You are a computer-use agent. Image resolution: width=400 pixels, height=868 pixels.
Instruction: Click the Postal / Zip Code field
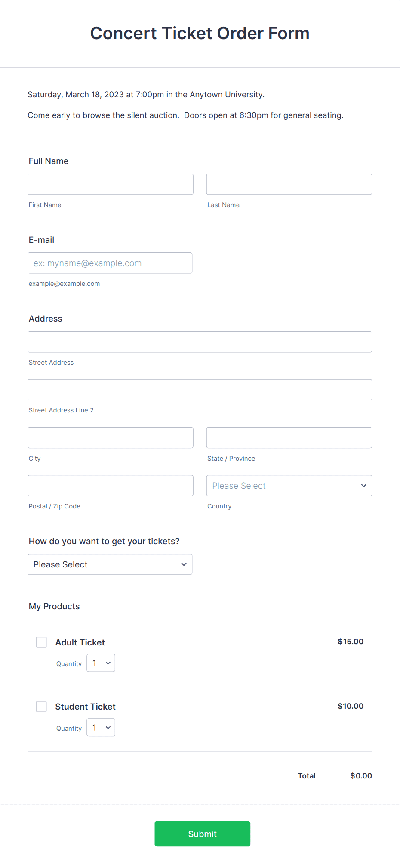(110, 485)
